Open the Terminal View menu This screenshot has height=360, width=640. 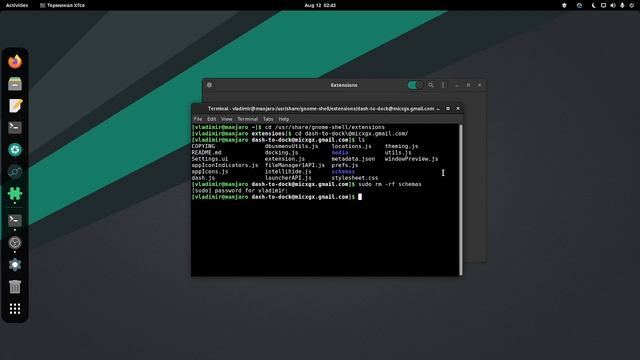[x=227, y=119]
